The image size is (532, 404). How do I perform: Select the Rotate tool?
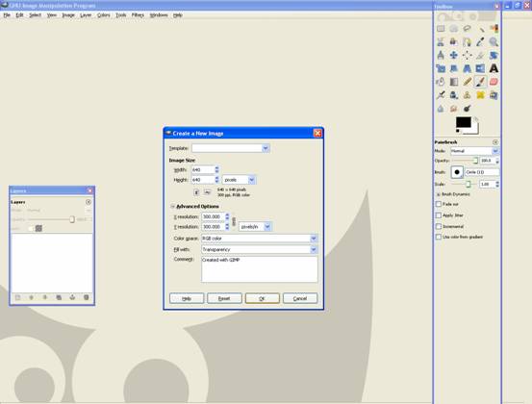(494, 55)
